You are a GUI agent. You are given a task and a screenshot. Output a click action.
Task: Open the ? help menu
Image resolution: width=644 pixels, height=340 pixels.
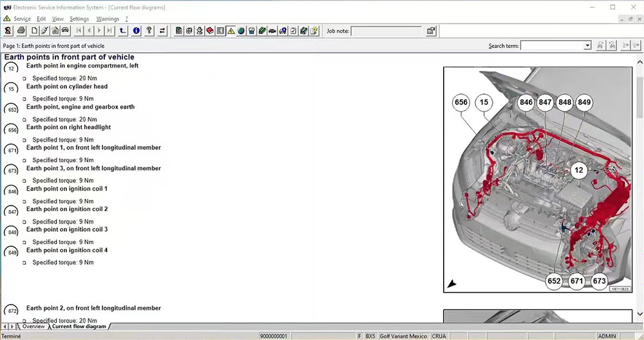[x=126, y=19]
